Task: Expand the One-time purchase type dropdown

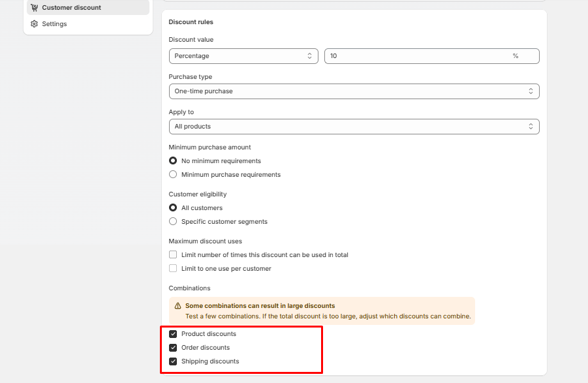Action: [354, 91]
